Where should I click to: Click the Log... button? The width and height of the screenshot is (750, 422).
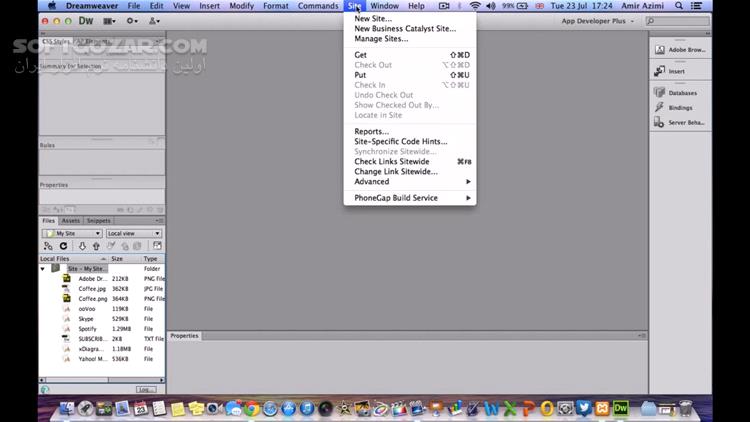pos(146,390)
